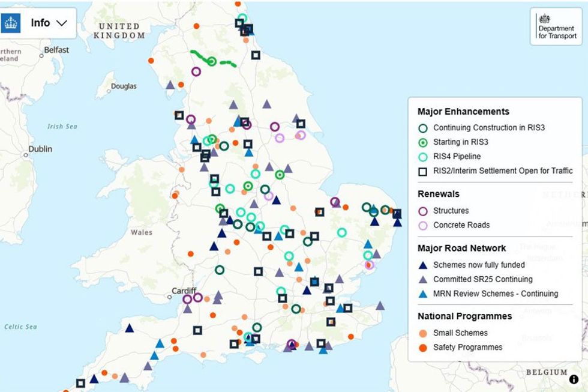Click the MRN Review Schemes teal triangle icon
Screen dimensions: 588x392
point(423,294)
